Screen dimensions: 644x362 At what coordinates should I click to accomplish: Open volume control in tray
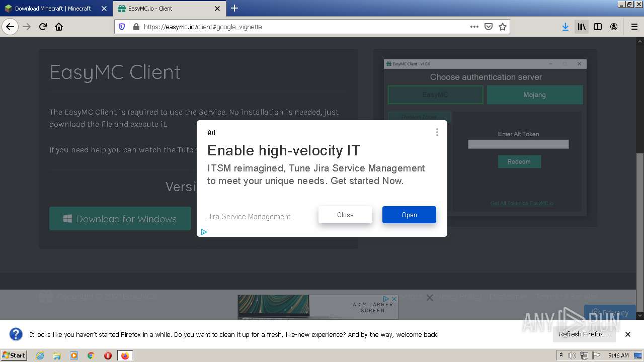tap(572, 355)
